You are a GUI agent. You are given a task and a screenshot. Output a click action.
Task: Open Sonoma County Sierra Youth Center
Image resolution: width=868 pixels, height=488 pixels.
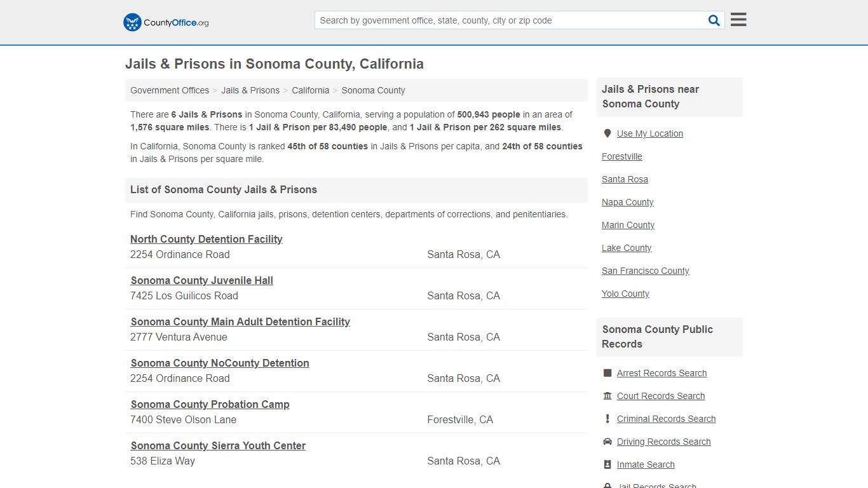(218, 445)
